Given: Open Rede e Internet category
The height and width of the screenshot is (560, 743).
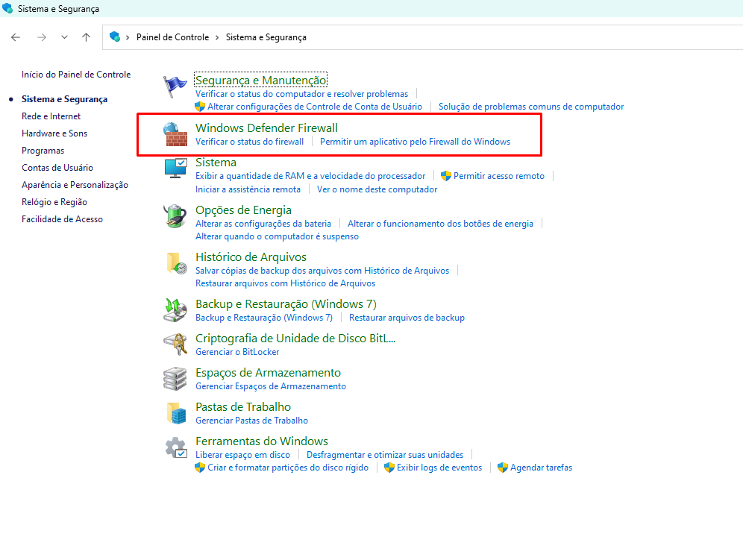Looking at the screenshot, I should click(51, 116).
